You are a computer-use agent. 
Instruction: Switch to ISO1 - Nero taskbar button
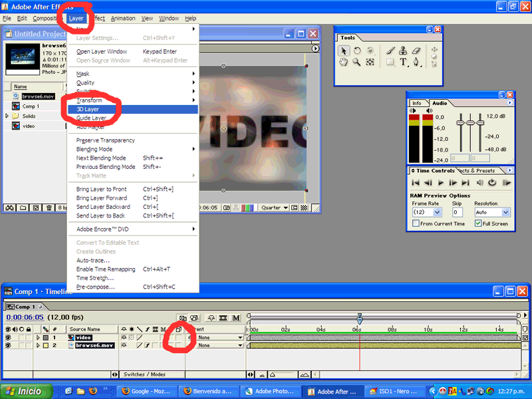(x=394, y=392)
